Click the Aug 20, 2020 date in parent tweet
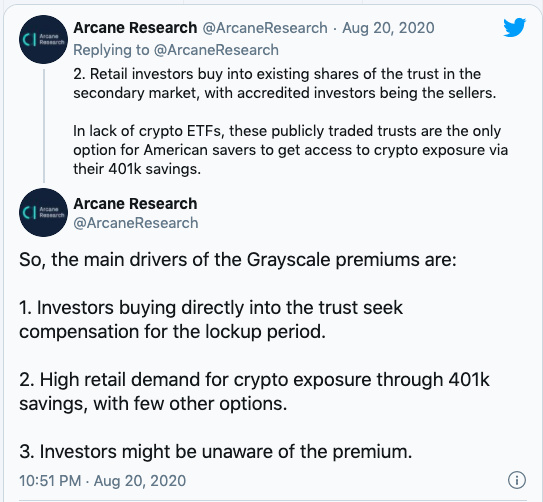 tap(388, 28)
